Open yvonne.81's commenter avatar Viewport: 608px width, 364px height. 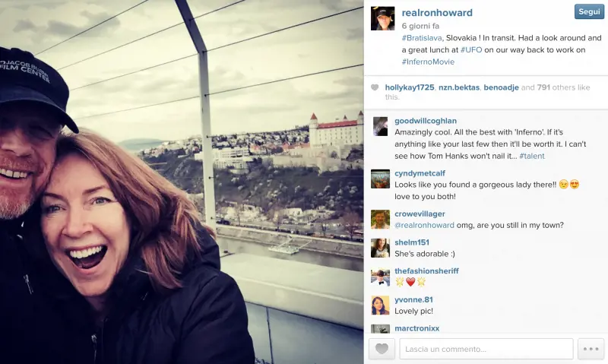(x=380, y=305)
